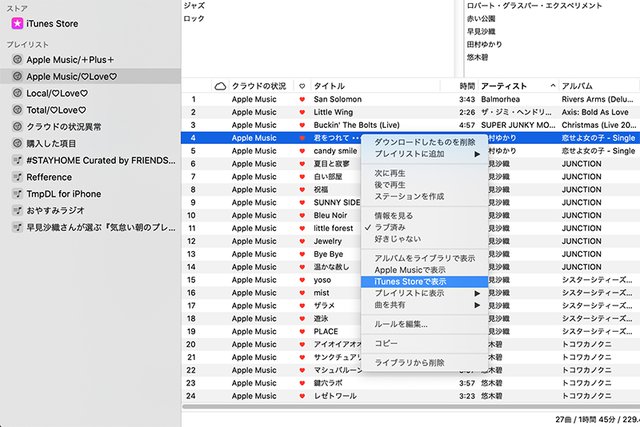Toggle the checked ラブ済み menu item
640x427 pixels.
(398, 227)
